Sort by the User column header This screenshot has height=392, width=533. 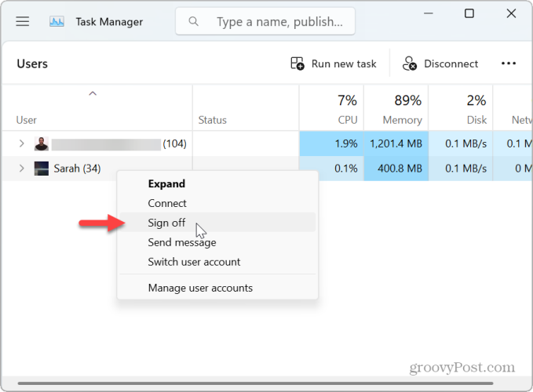(x=97, y=108)
